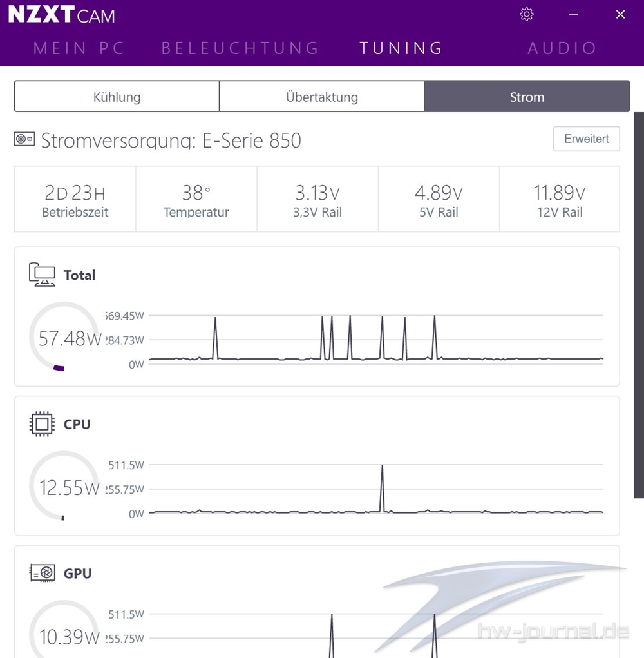Image resolution: width=644 pixels, height=658 pixels.
Task: Click the CPU power history graph
Action: 376,489
